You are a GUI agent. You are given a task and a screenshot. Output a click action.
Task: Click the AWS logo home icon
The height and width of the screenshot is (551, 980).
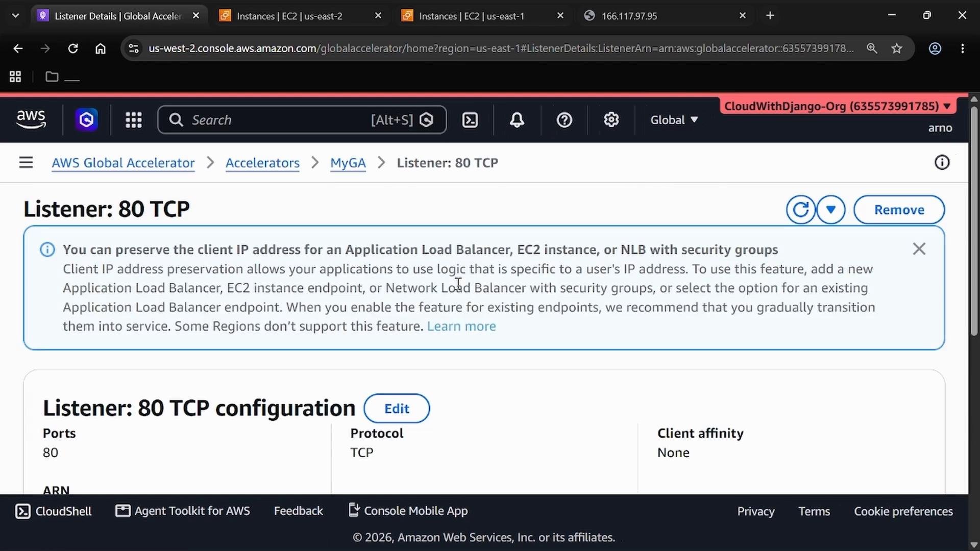(31, 119)
